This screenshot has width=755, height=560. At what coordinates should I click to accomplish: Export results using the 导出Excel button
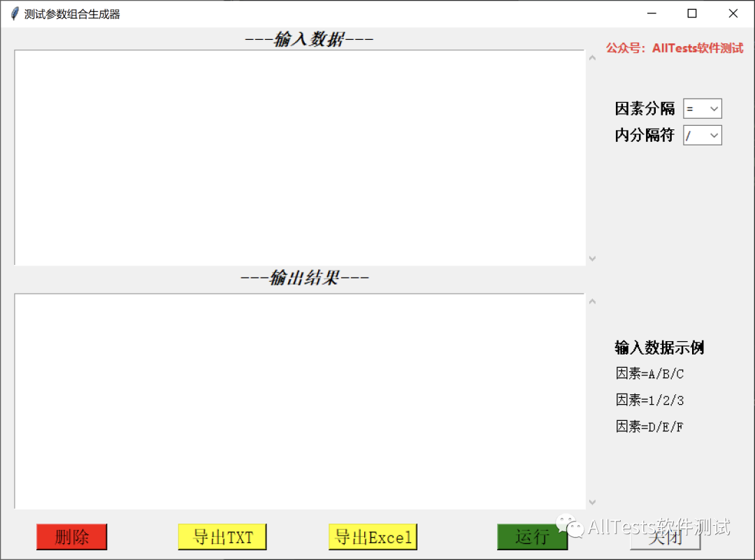coord(373,537)
